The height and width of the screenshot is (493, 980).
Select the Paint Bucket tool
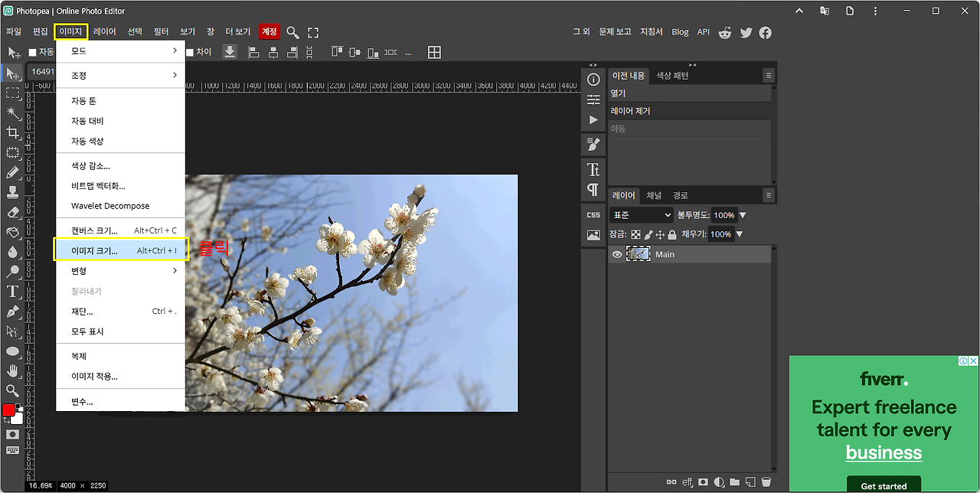click(x=13, y=232)
